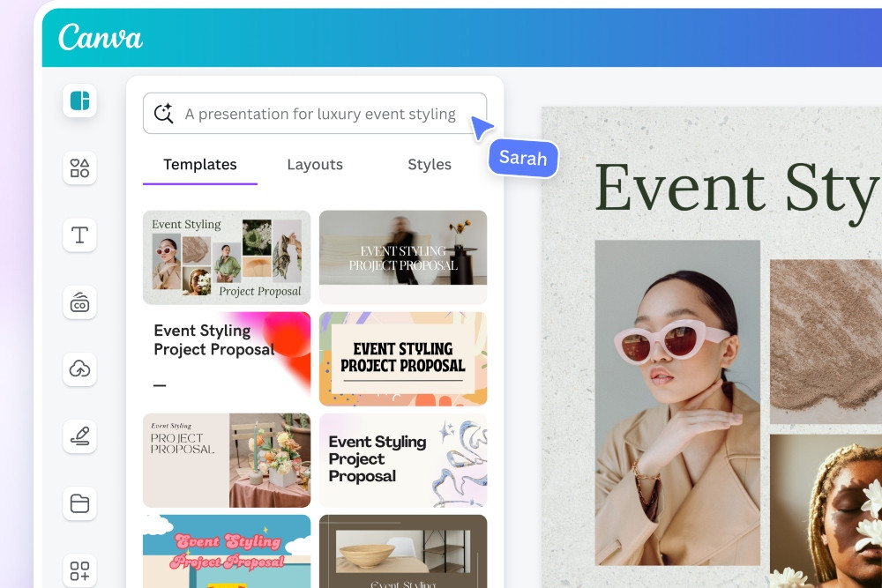This screenshot has width=882, height=588.
Task: Select the silver ribbon Project Proposal template
Action: (x=403, y=460)
